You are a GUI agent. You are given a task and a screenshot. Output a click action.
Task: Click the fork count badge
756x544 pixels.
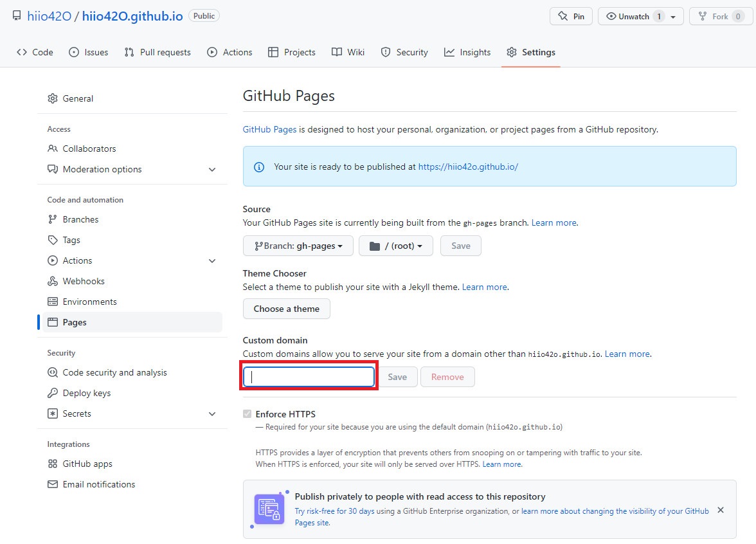tap(738, 17)
